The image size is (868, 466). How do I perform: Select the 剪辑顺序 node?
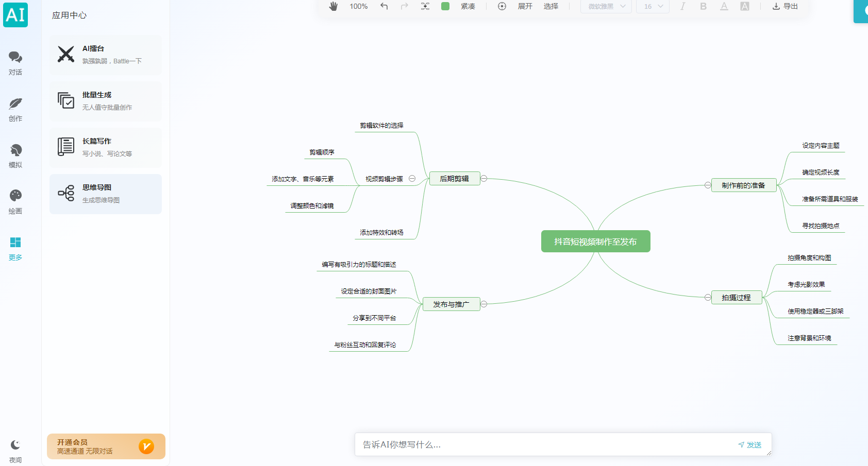click(322, 152)
